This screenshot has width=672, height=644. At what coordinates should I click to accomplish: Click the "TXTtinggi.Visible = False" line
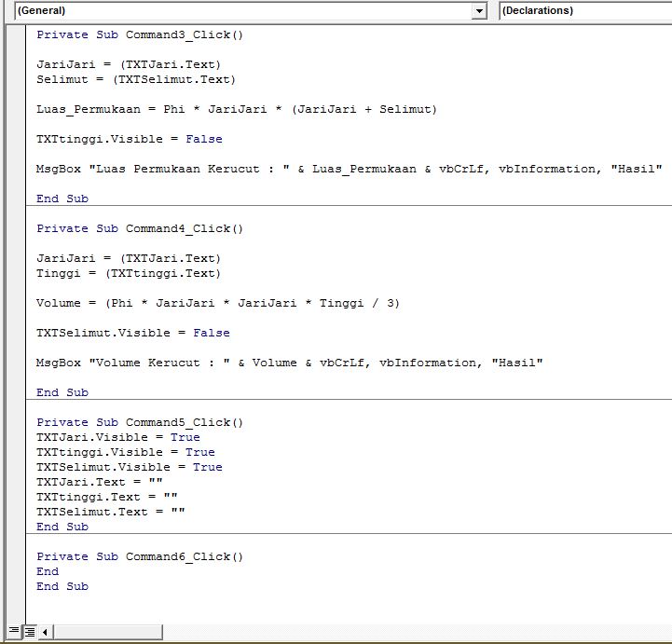(x=130, y=139)
